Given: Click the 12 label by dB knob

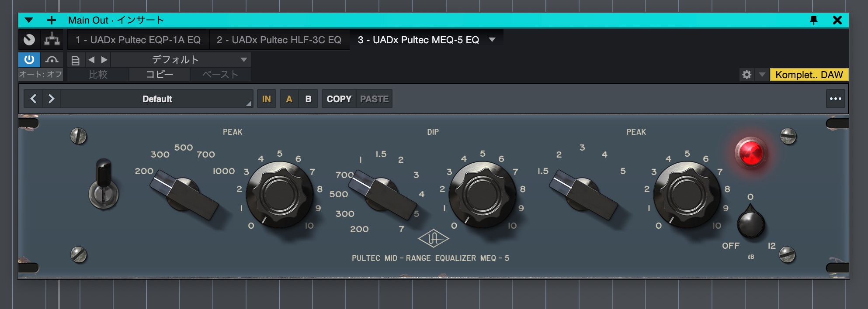Looking at the screenshot, I should [x=772, y=246].
